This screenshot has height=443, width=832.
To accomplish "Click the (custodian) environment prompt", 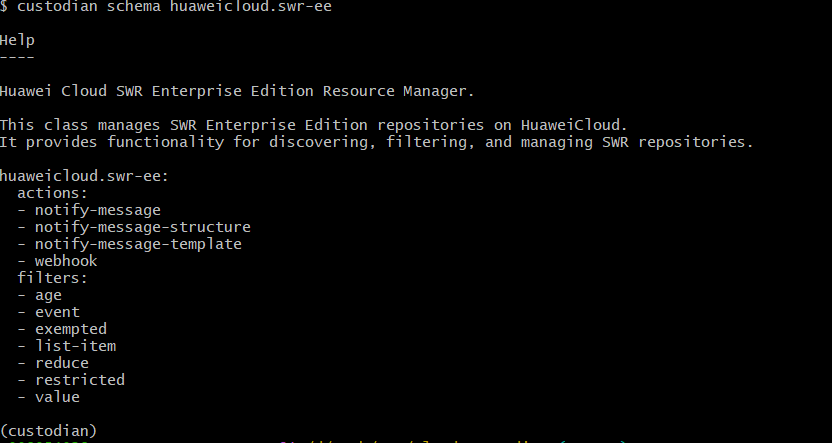I will pyautogui.click(x=48, y=431).
